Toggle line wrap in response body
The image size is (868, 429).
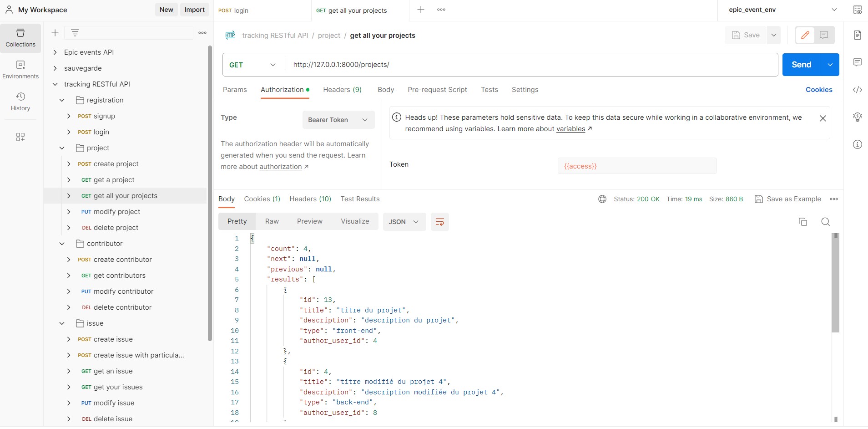pos(440,222)
